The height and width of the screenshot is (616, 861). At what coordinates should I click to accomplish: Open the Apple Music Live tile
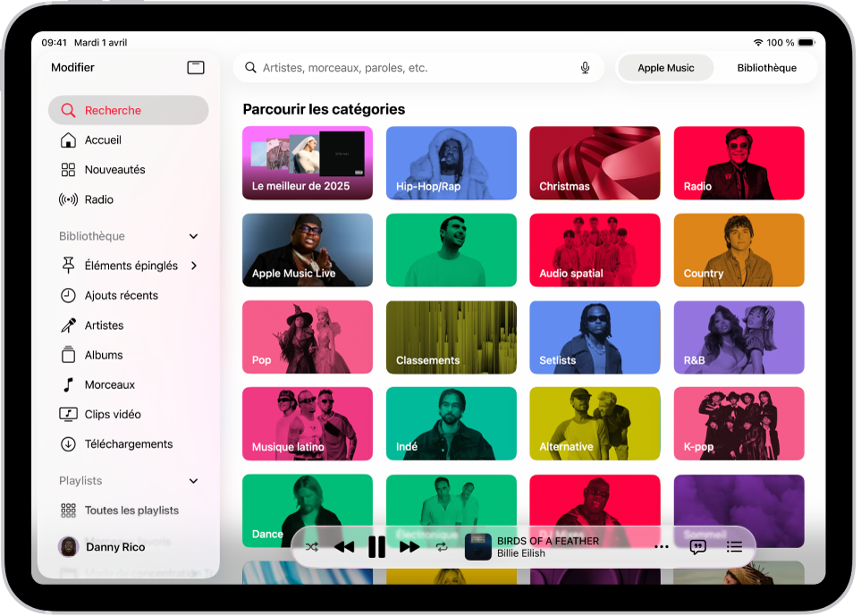click(308, 249)
